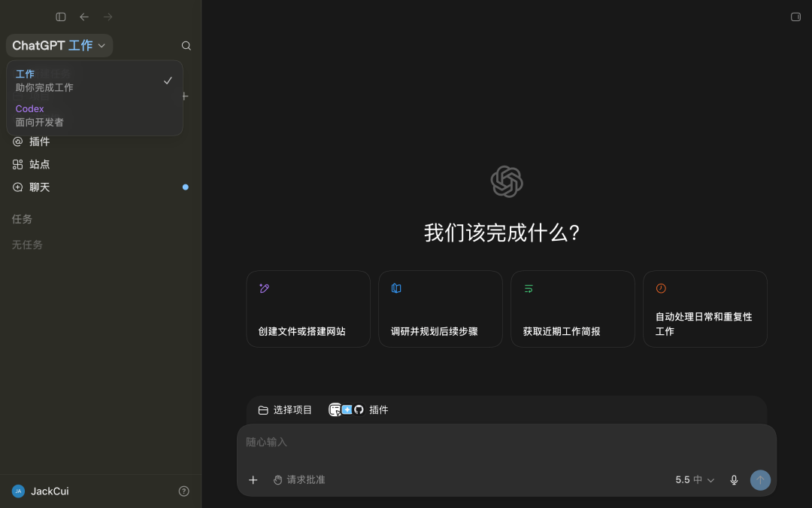
Task: Click the folder icon next to 选择项目
Action: coord(263,410)
